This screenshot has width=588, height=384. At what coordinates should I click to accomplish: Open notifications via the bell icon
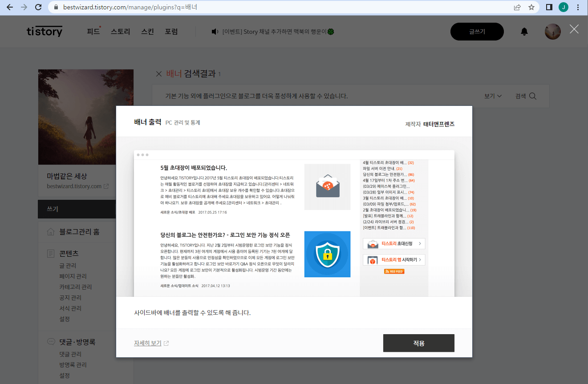(x=524, y=31)
